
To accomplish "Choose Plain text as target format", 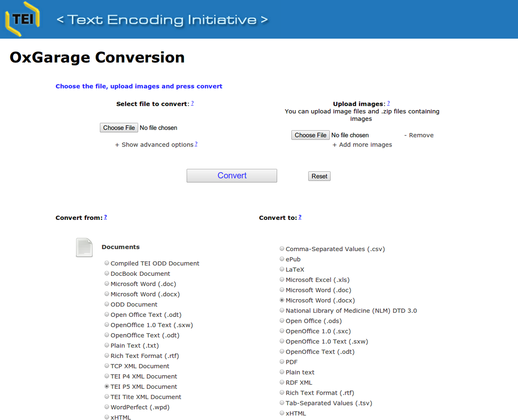I will click(x=282, y=372).
